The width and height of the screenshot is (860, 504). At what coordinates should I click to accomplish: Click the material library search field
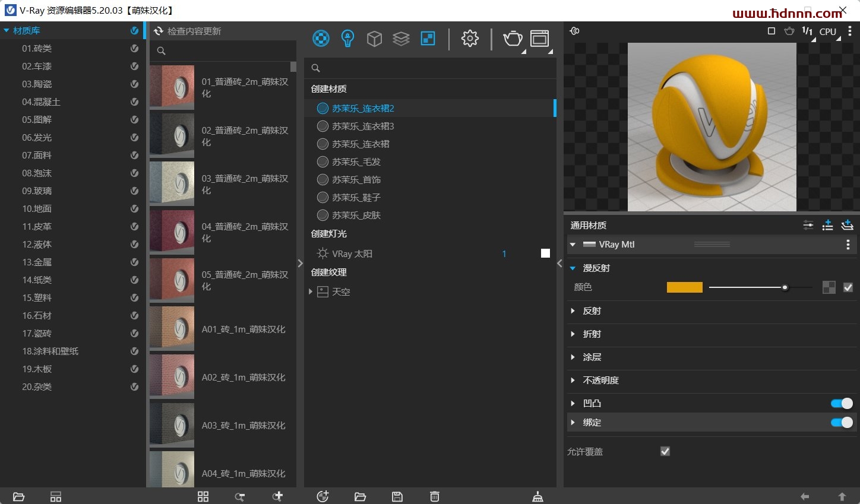223,51
